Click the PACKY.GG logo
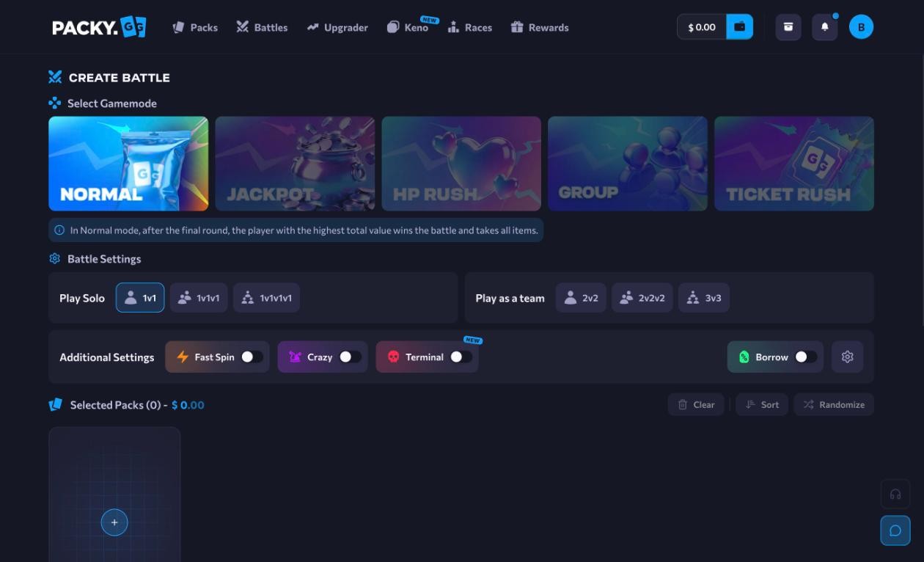Screen dimensions: 924x562 coord(99,27)
